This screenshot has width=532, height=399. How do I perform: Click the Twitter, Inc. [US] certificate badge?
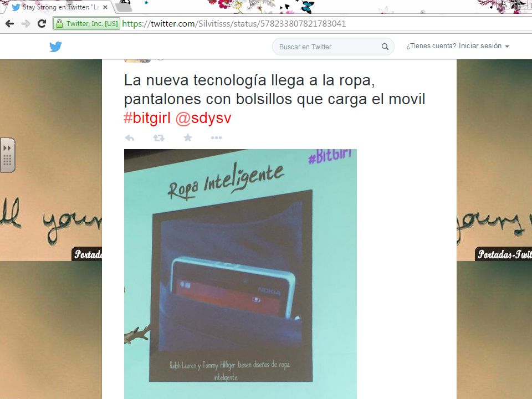coord(87,24)
